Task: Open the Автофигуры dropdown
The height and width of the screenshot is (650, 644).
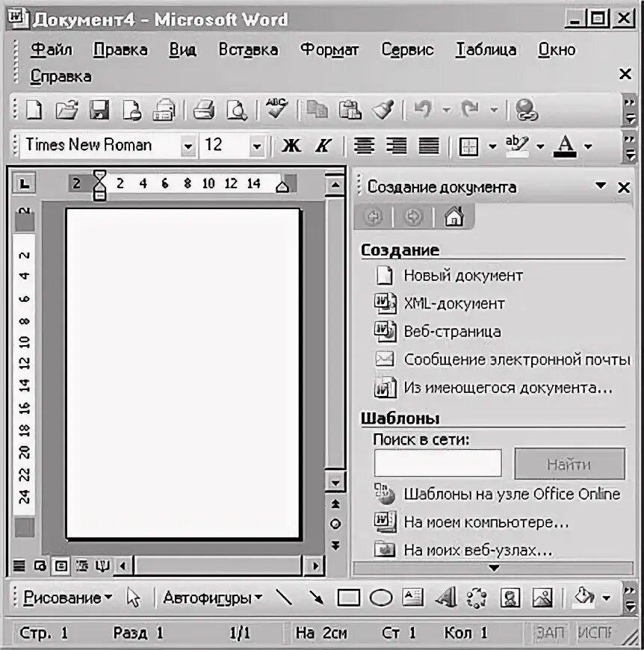Action: pyautogui.click(x=213, y=598)
